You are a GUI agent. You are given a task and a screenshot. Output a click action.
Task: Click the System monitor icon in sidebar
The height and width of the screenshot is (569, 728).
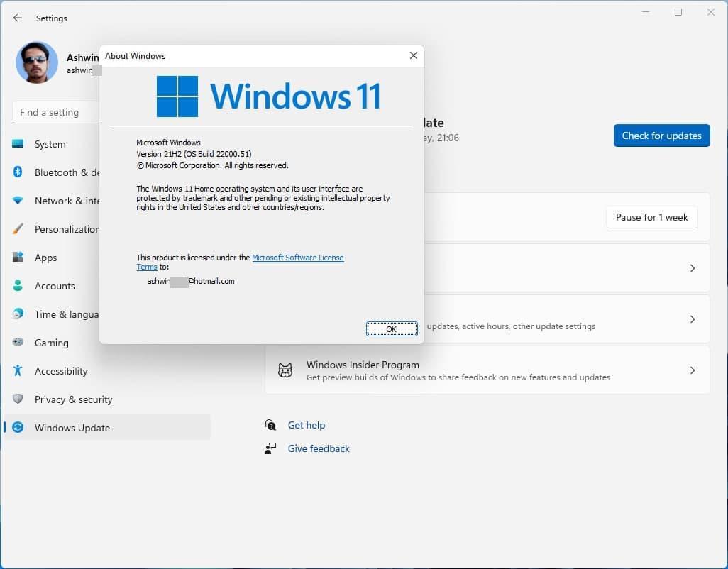[x=18, y=144]
